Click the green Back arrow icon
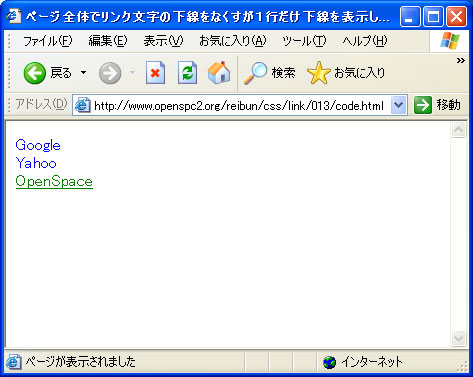This screenshot has height=377, width=473. tap(34, 73)
